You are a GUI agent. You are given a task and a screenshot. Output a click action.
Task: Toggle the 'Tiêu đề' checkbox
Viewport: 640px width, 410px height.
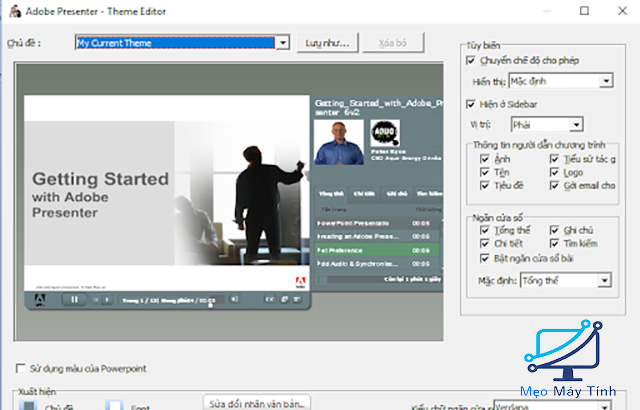coord(484,186)
